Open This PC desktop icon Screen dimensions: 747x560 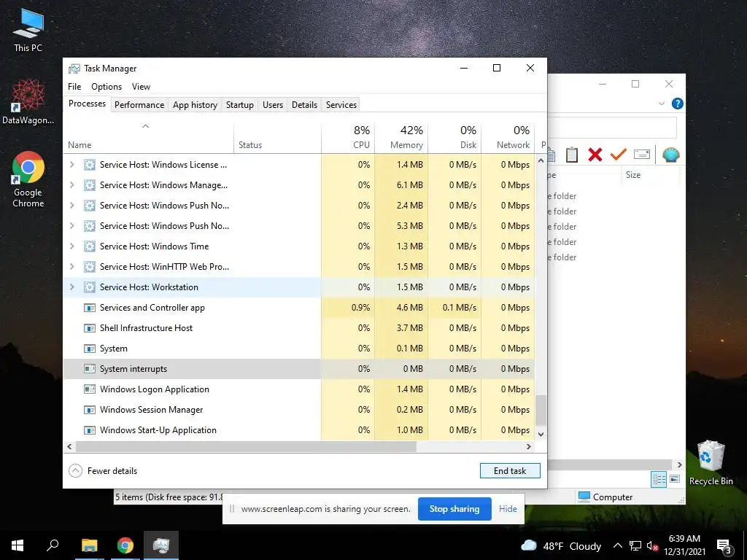coord(28,30)
